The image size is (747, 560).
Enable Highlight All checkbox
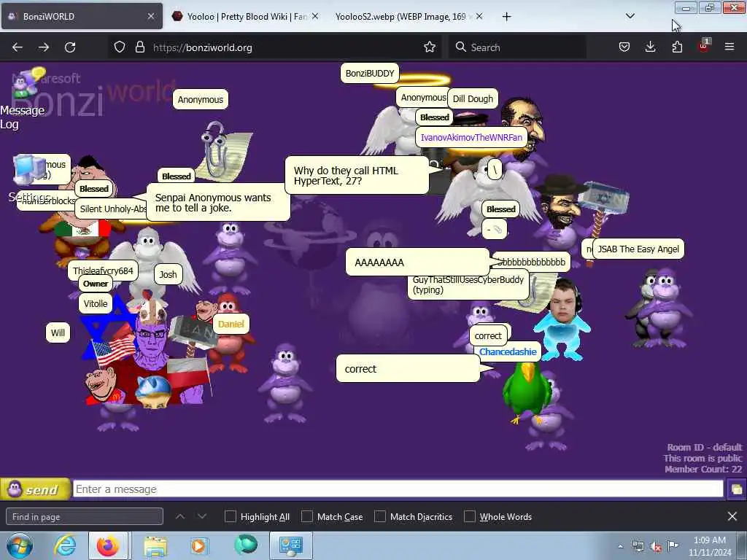click(231, 517)
